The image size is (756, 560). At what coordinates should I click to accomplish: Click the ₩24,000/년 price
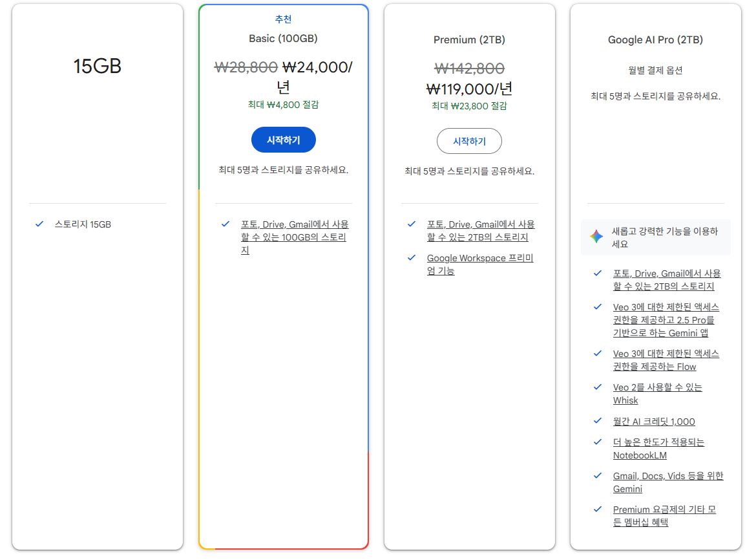[x=317, y=77]
